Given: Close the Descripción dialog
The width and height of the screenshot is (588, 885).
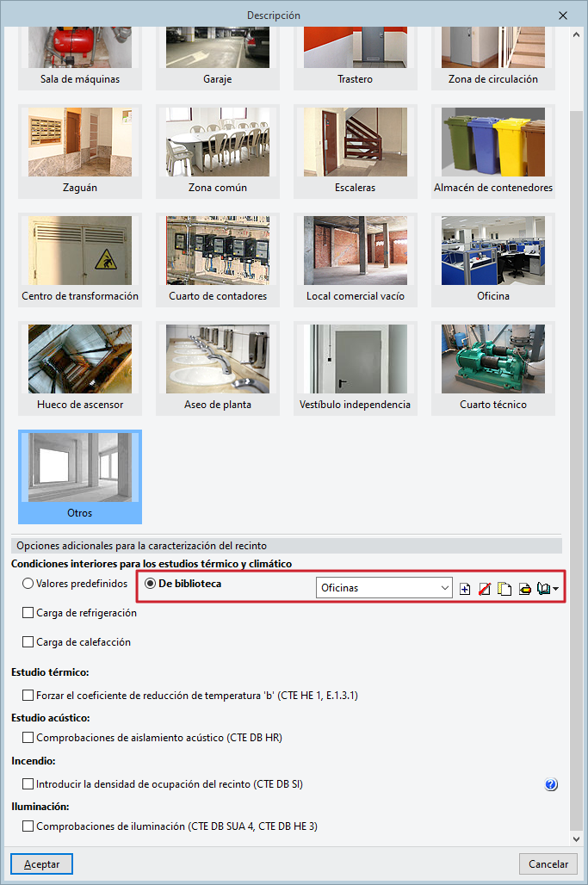Looking at the screenshot, I should click(x=563, y=15).
